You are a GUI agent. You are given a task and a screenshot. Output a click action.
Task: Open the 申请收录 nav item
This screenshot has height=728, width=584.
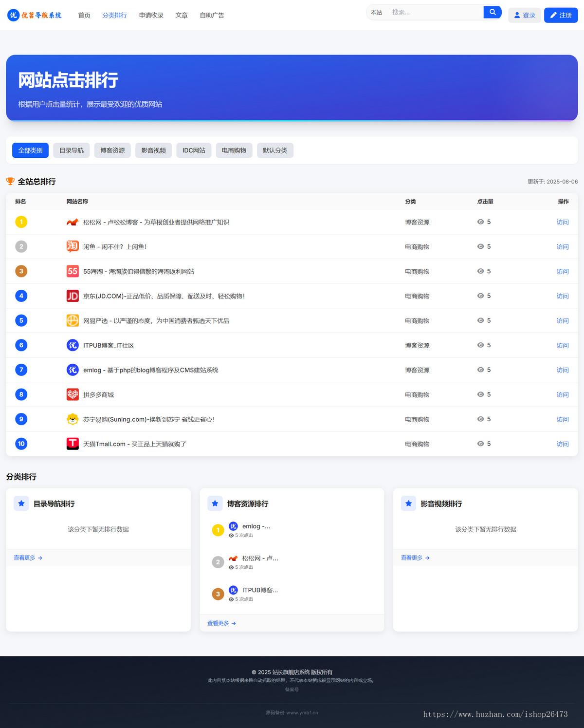(151, 15)
